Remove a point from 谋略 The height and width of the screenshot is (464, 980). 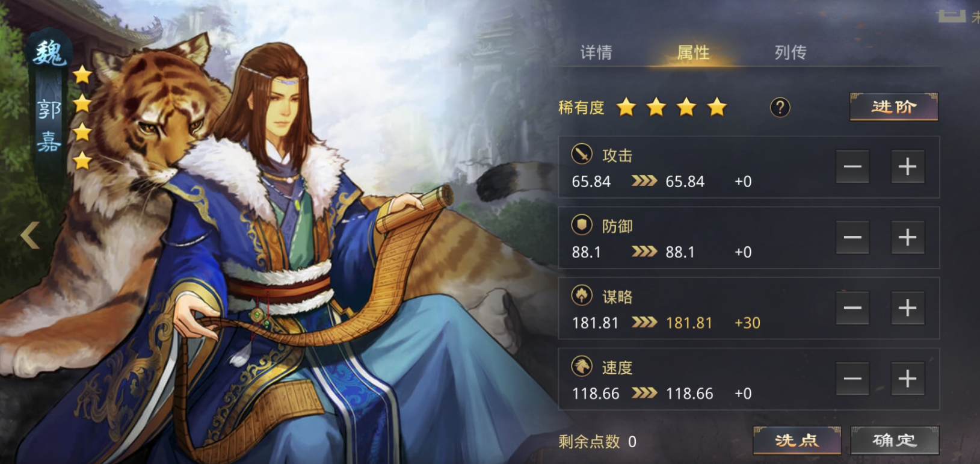point(852,308)
